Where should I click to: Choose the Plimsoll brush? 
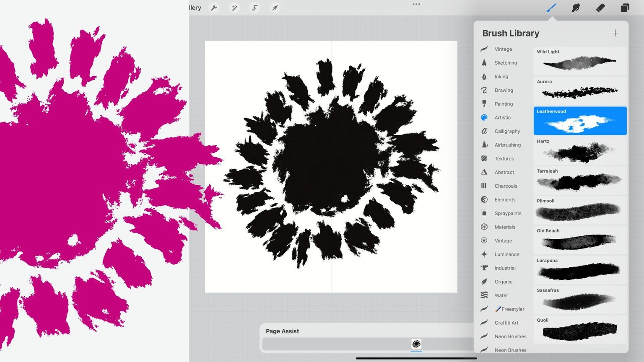[x=580, y=210]
